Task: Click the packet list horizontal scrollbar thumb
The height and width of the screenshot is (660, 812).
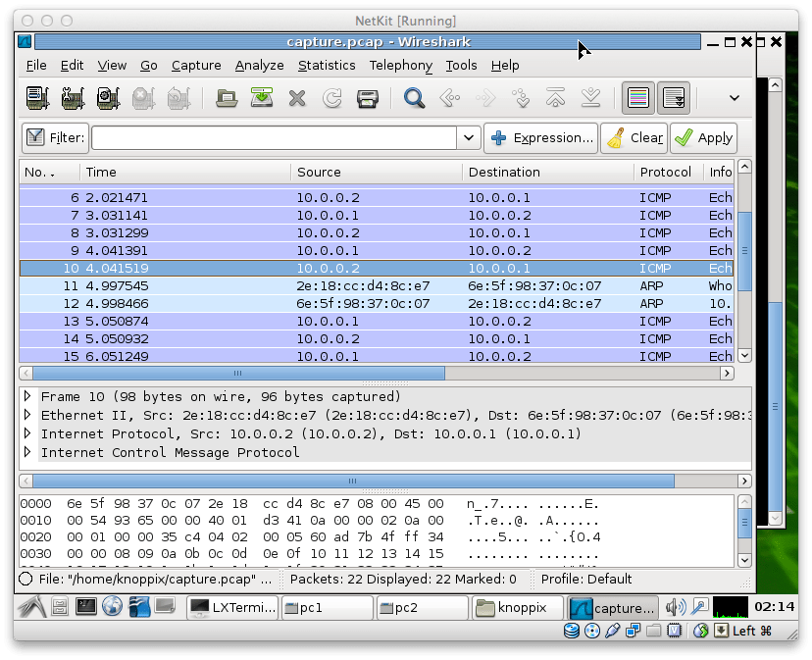Action: pyautogui.click(x=238, y=373)
